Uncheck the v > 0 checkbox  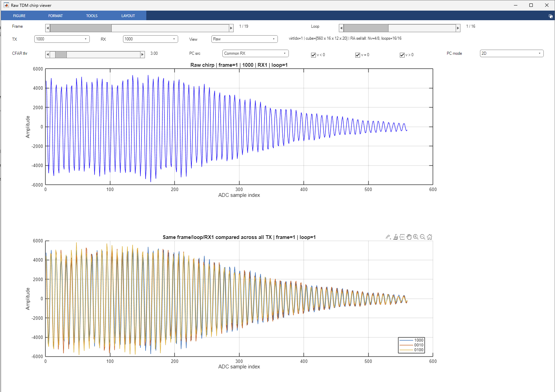point(402,55)
